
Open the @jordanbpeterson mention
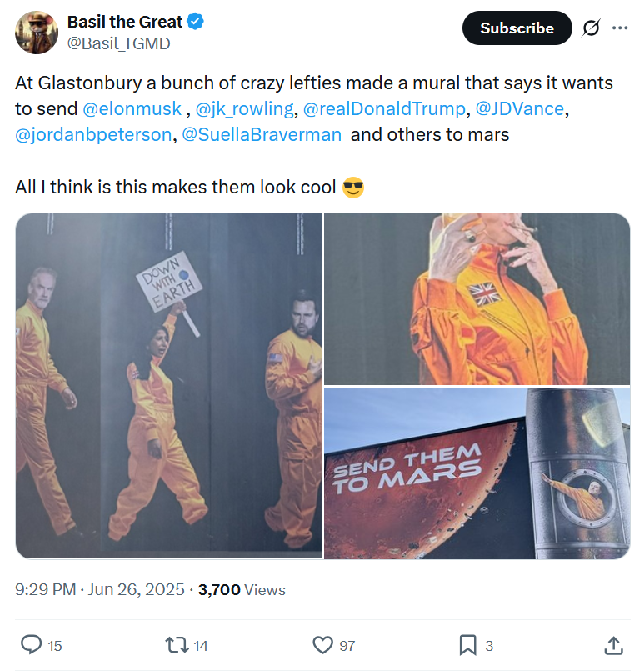pyautogui.click(x=93, y=135)
